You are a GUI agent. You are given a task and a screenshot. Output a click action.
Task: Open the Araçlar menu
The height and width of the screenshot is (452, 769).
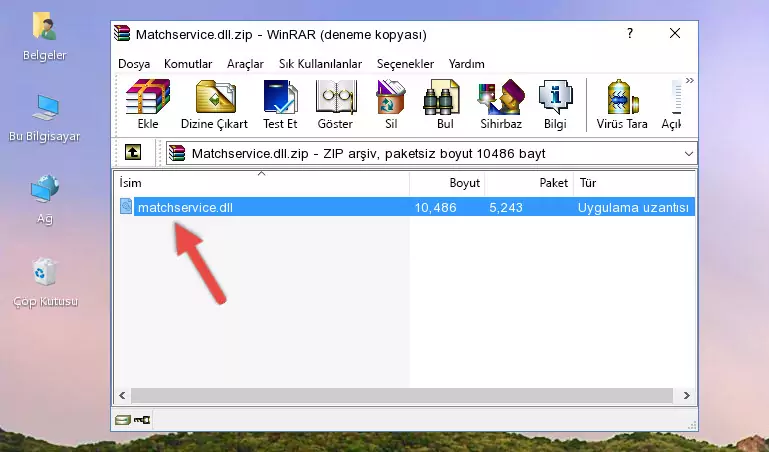point(245,64)
